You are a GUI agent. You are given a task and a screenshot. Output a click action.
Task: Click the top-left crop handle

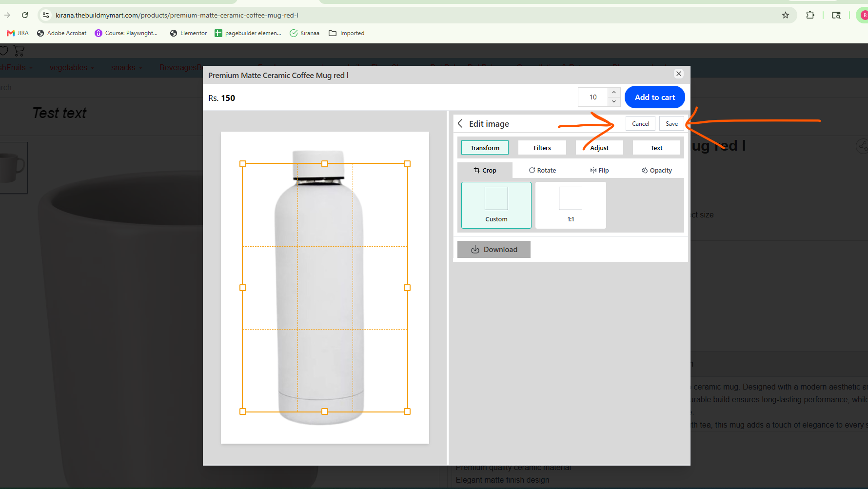click(243, 164)
